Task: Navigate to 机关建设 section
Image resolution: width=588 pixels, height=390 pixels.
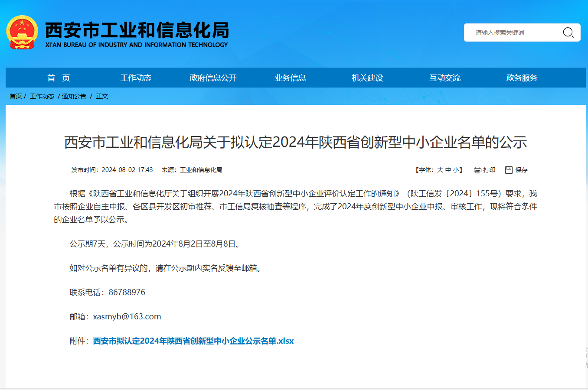Action: tap(367, 78)
